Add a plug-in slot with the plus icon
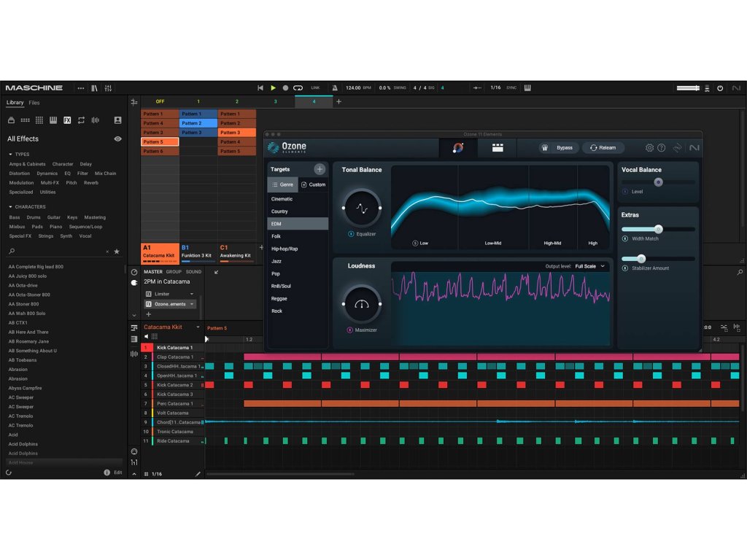The width and height of the screenshot is (747, 560). pos(149,314)
